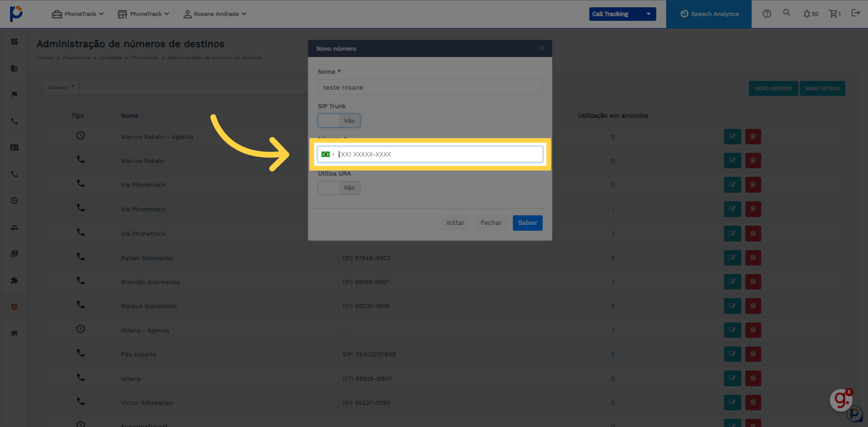
Task: Delete the Marcos Rabelo - Agenda row
Action: pyautogui.click(x=753, y=137)
